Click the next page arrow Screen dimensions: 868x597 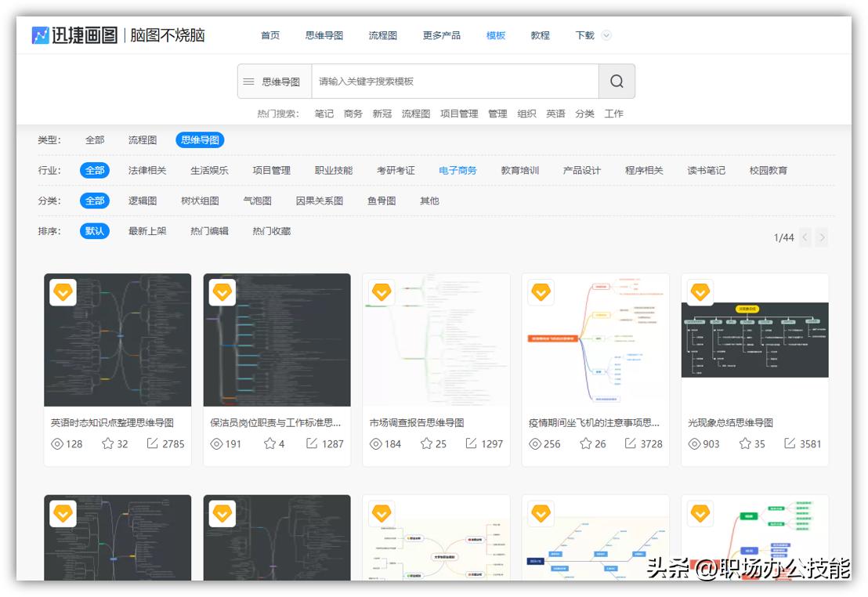[x=822, y=237]
